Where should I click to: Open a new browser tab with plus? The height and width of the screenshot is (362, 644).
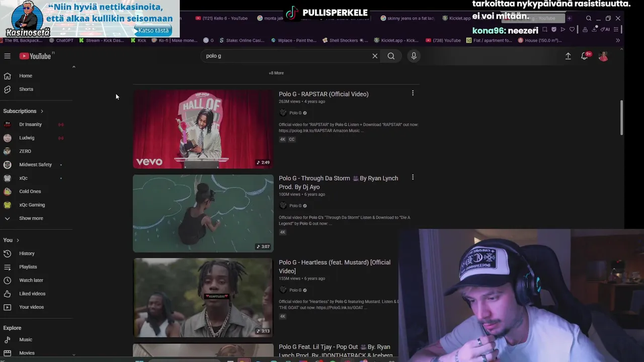569,18
